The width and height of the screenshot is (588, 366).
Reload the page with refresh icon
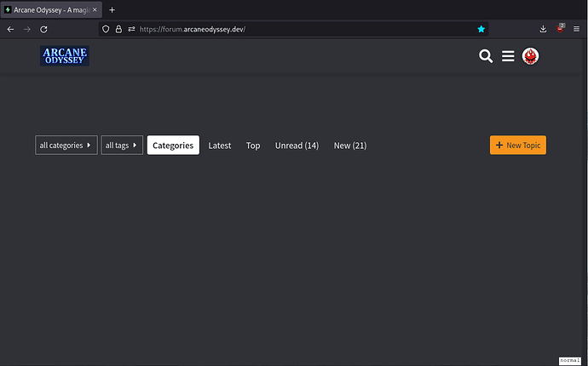coord(43,29)
